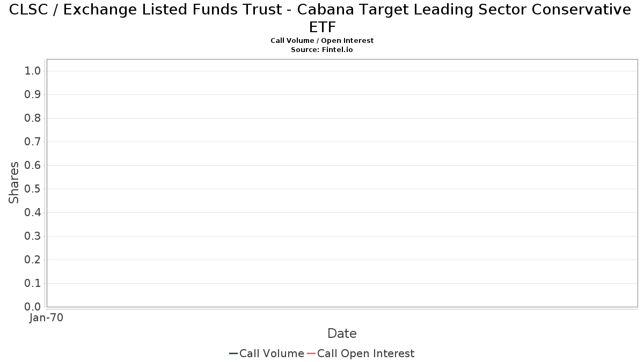644x362 pixels.
Task: Click the 0.2 y-axis tick label
Action: coord(33,260)
